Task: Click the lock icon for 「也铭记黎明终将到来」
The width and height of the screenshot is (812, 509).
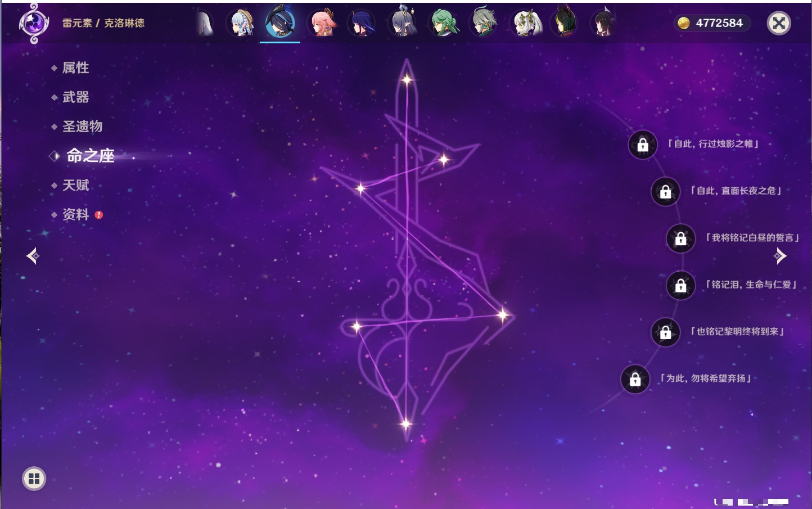Action: 665,332
